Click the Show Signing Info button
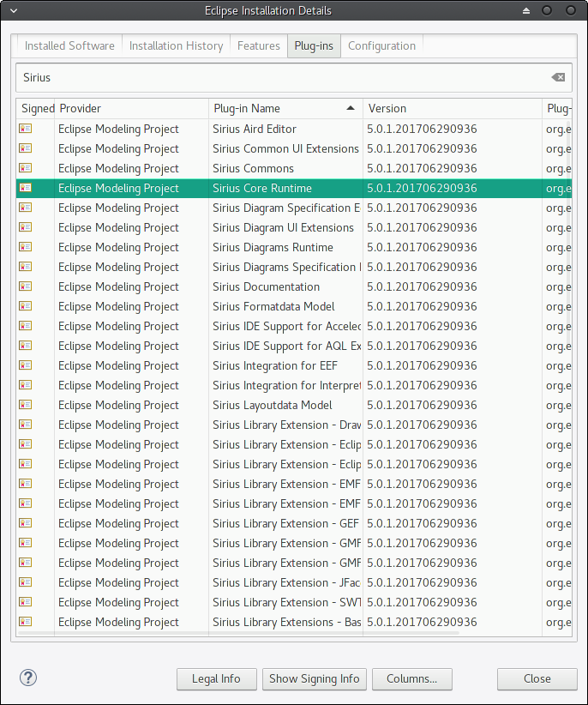The image size is (588, 705). tap(315, 679)
